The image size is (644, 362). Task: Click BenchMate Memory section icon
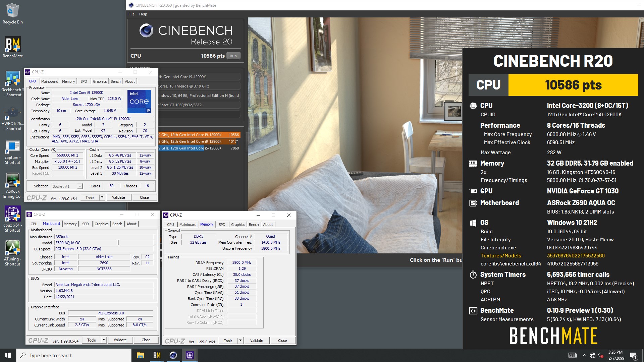[473, 164]
